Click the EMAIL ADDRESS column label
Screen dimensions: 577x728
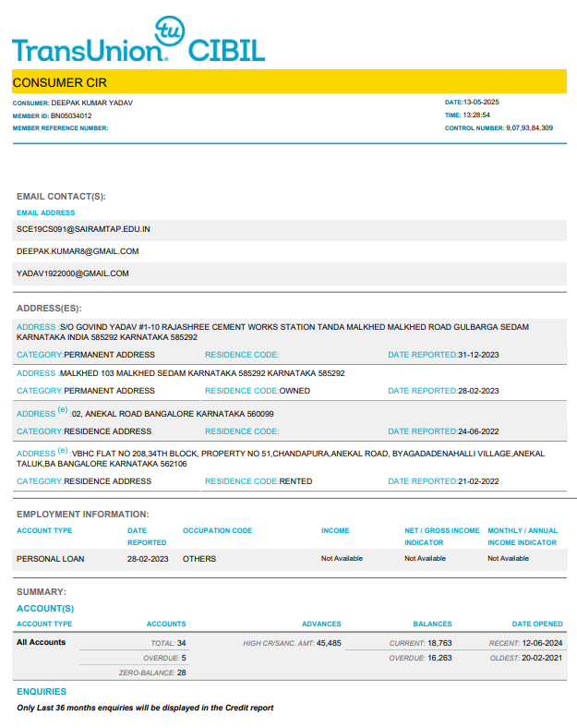pos(46,212)
